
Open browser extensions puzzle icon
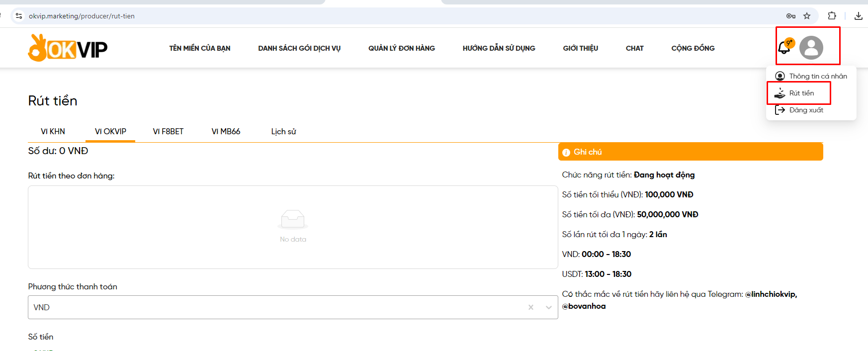click(x=832, y=16)
